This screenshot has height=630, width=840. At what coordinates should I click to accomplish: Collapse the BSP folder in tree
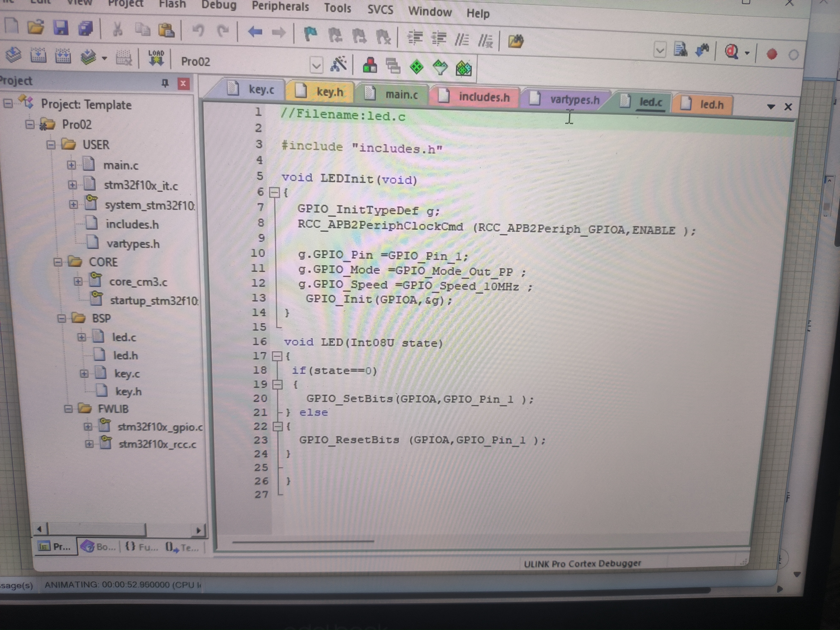[62, 318]
